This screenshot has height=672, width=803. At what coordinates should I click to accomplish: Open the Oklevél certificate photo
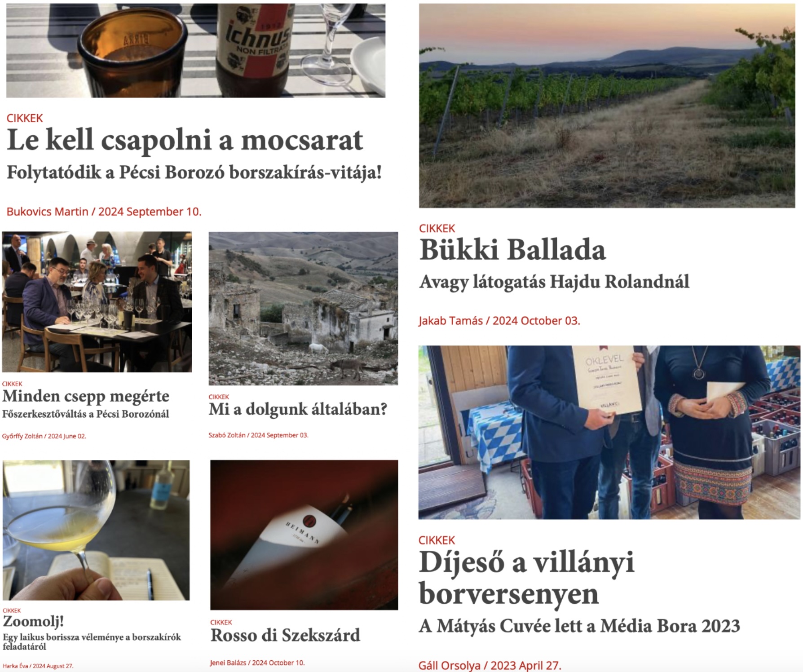pos(609,432)
